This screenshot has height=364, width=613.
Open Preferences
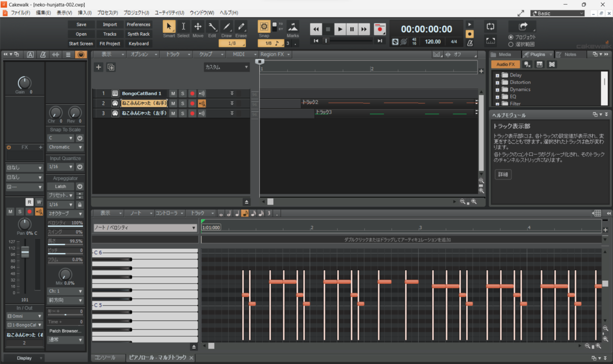coord(138,25)
